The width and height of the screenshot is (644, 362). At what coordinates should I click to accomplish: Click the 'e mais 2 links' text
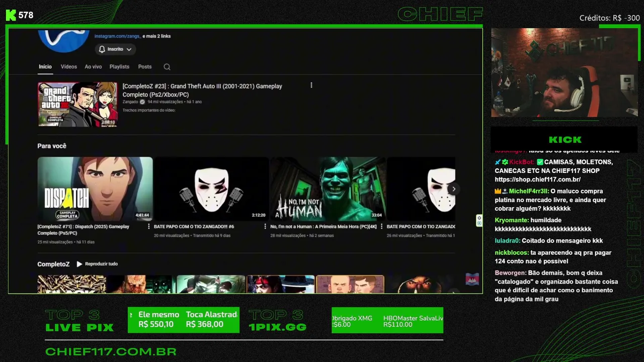156,36
